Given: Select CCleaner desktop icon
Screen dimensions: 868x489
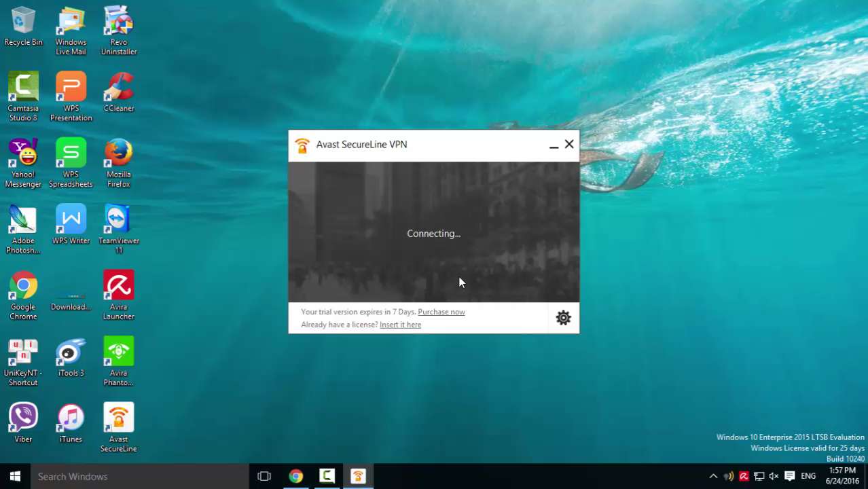Looking at the screenshot, I should pos(119,92).
